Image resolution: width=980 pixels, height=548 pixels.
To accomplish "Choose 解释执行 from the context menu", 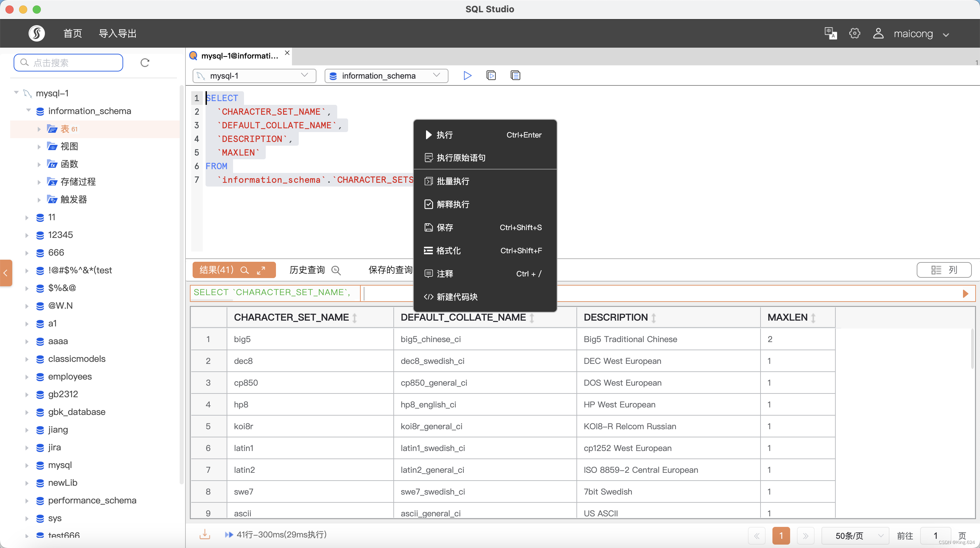I will (453, 204).
